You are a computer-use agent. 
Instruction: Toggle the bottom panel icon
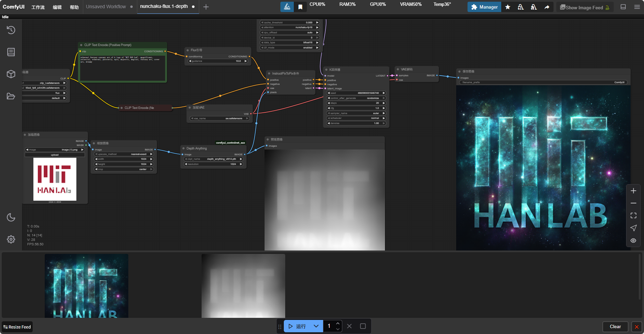[x=623, y=7]
